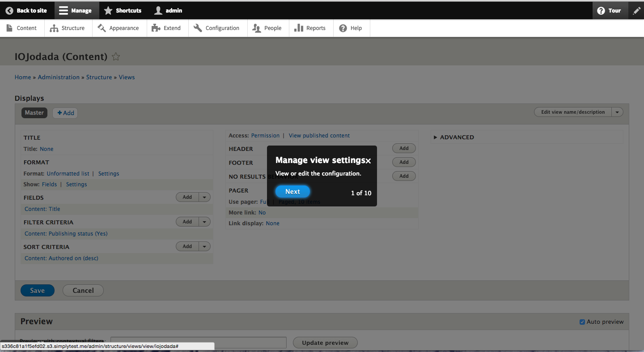Open the Shortcuts star menu
Screen dimensions: 644x352
pos(108,10)
